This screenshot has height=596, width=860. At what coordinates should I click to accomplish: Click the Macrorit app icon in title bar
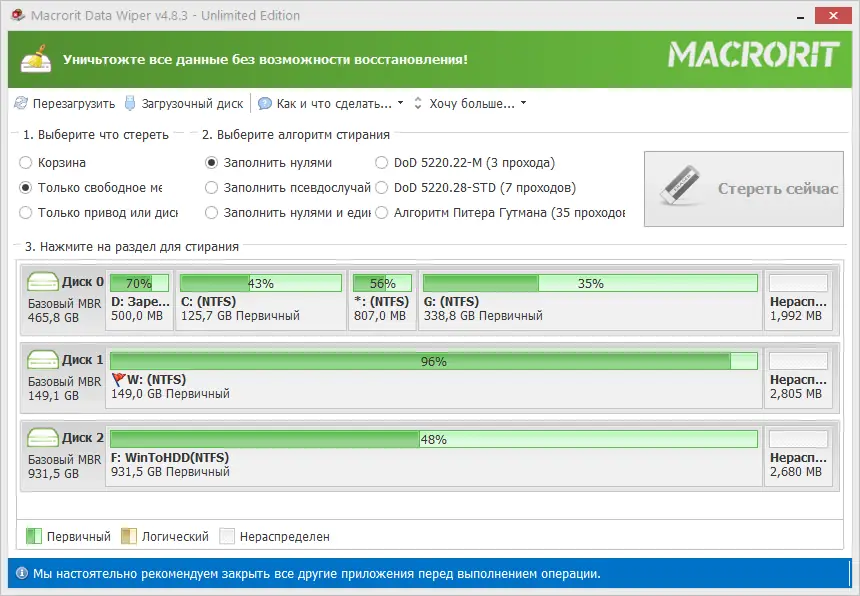(18, 15)
